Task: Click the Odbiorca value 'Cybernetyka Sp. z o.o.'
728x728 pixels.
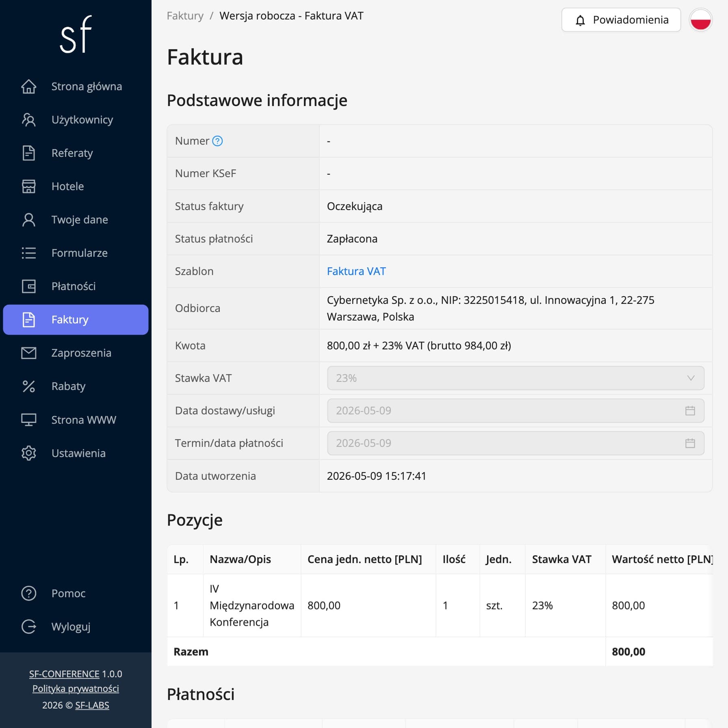Action: click(491, 308)
